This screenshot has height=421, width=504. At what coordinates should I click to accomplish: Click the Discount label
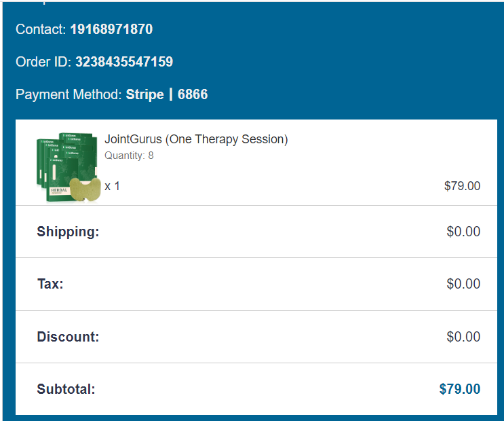click(68, 337)
